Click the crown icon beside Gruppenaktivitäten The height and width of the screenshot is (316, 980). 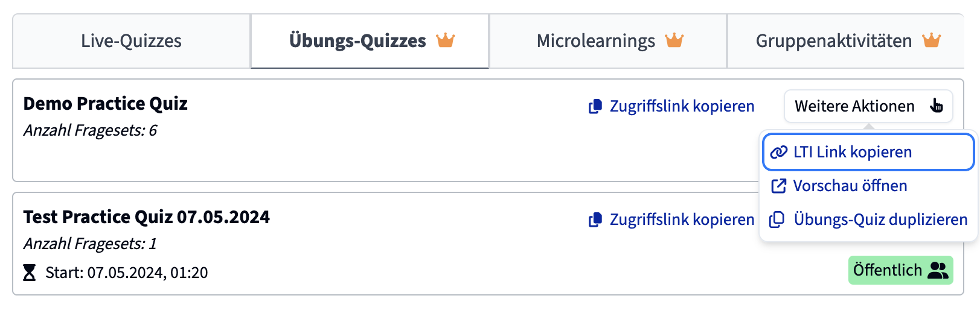tap(932, 40)
